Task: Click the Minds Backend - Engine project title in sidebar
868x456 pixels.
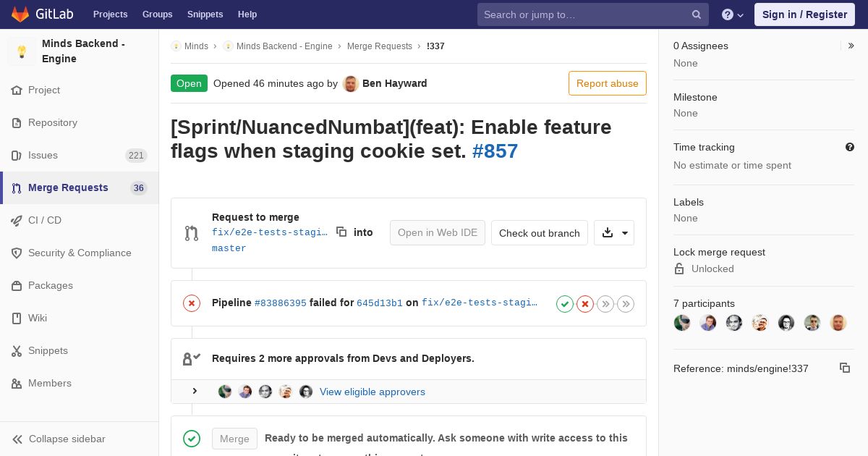Action: pos(83,51)
